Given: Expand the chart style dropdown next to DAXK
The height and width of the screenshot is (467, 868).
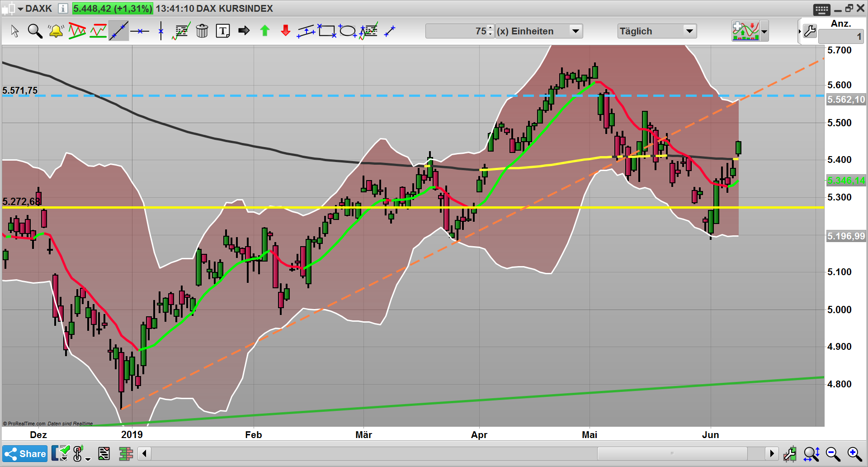Looking at the screenshot, I should (x=20, y=9).
